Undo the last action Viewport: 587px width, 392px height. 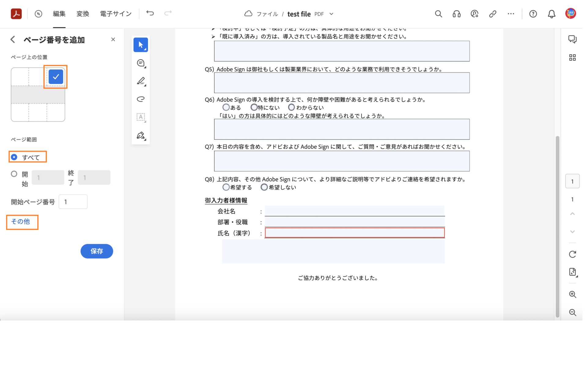pyautogui.click(x=150, y=13)
